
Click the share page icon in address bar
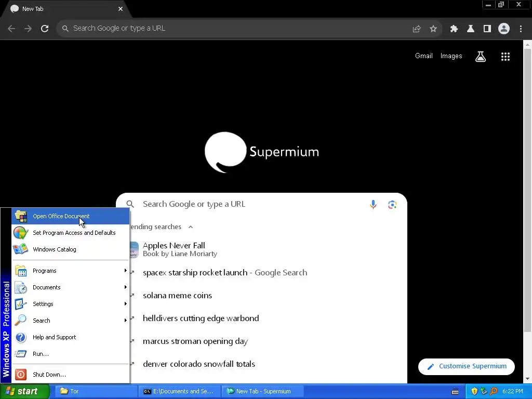click(x=416, y=29)
